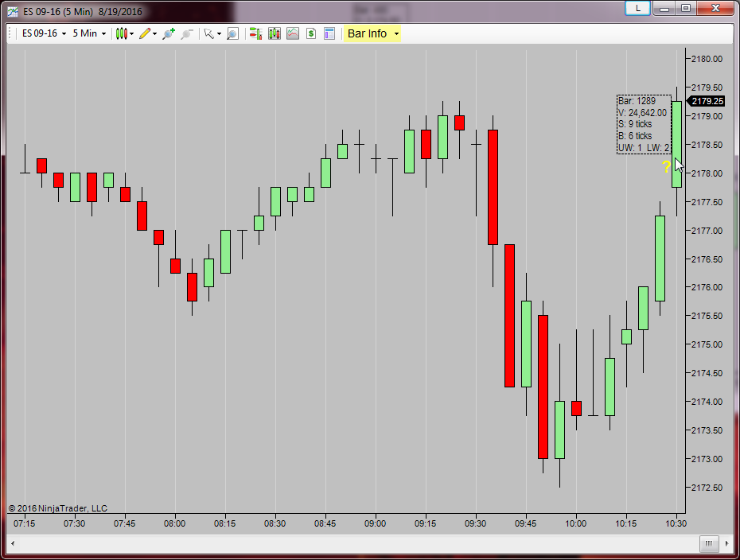The height and width of the screenshot is (560, 740).
Task: Open the data series icon
Action: pos(275,33)
